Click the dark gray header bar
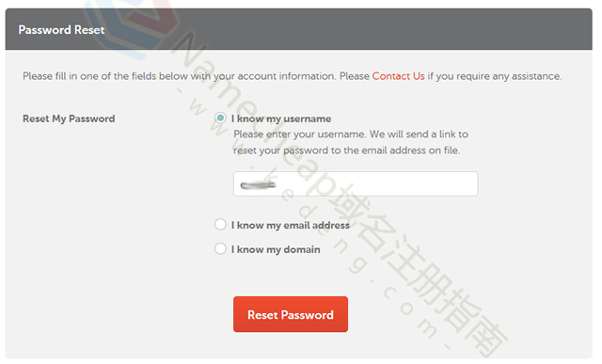 click(x=299, y=29)
